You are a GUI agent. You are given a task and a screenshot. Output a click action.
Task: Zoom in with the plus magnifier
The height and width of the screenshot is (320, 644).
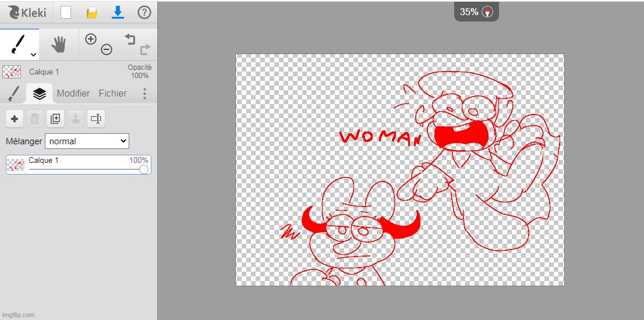91,39
